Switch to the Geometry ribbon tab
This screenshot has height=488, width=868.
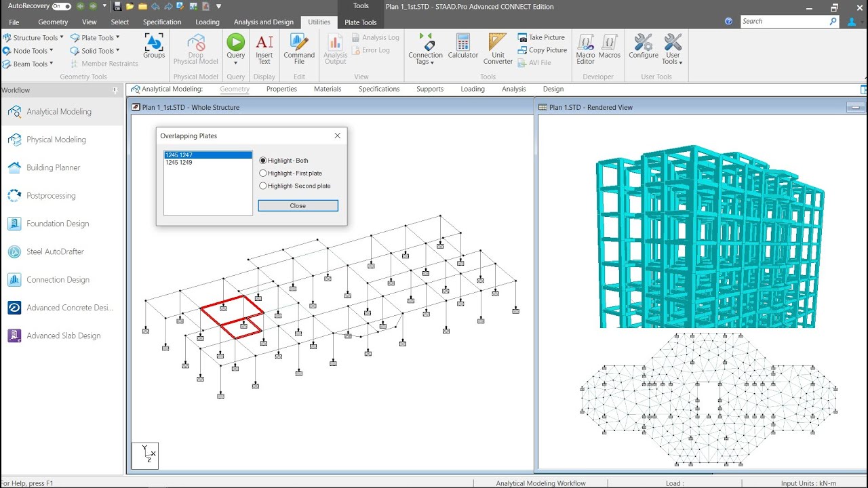[x=53, y=22]
